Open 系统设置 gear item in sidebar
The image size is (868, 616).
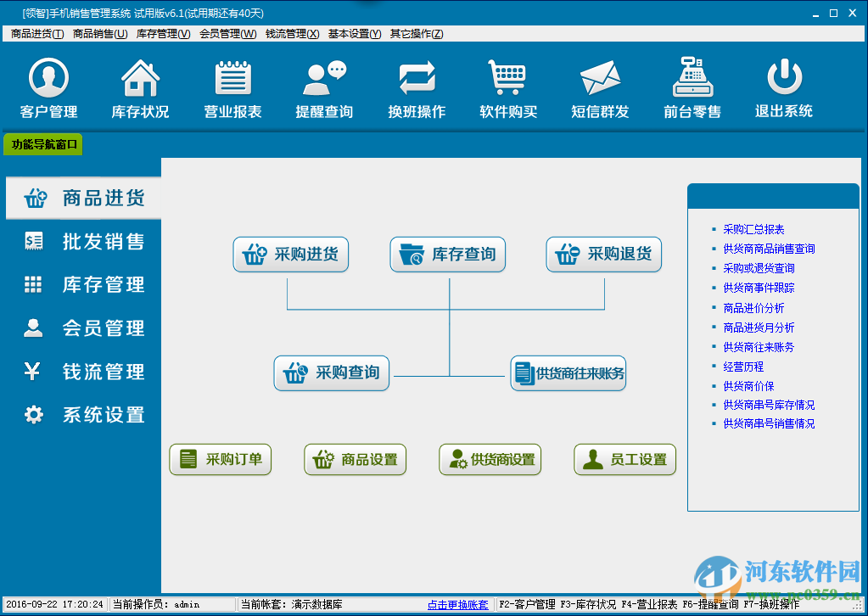click(x=82, y=414)
